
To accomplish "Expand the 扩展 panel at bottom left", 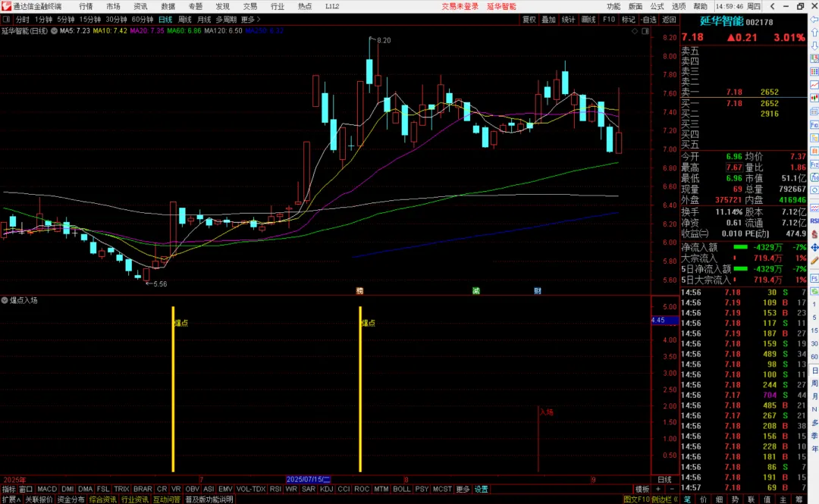I will click(11, 499).
